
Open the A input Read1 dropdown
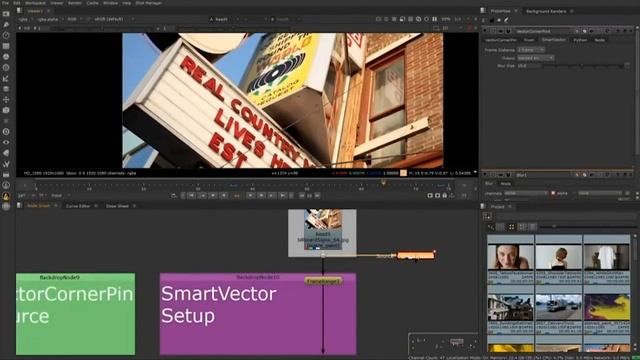tap(224, 19)
